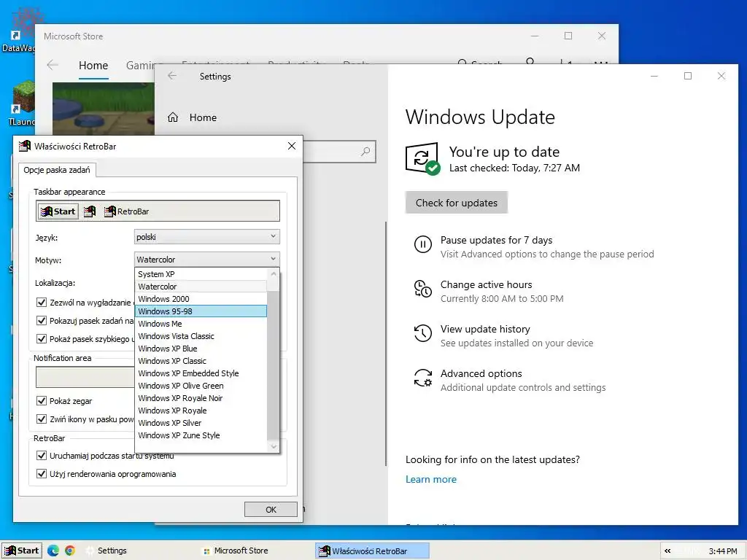Click theme list scrollbar up arrow
747x560 pixels.
pyautogui.click(x=274, y=274)
